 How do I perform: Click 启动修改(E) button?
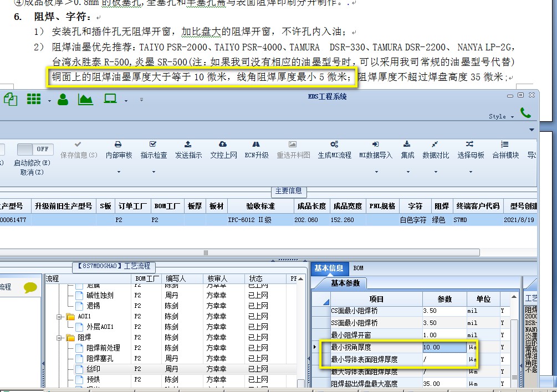[32, 163]
